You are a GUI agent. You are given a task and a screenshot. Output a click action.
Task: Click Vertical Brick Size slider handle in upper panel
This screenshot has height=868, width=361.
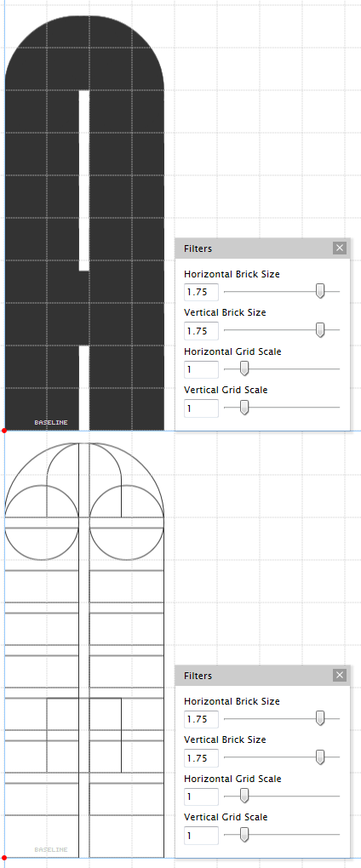coord(319,330)
